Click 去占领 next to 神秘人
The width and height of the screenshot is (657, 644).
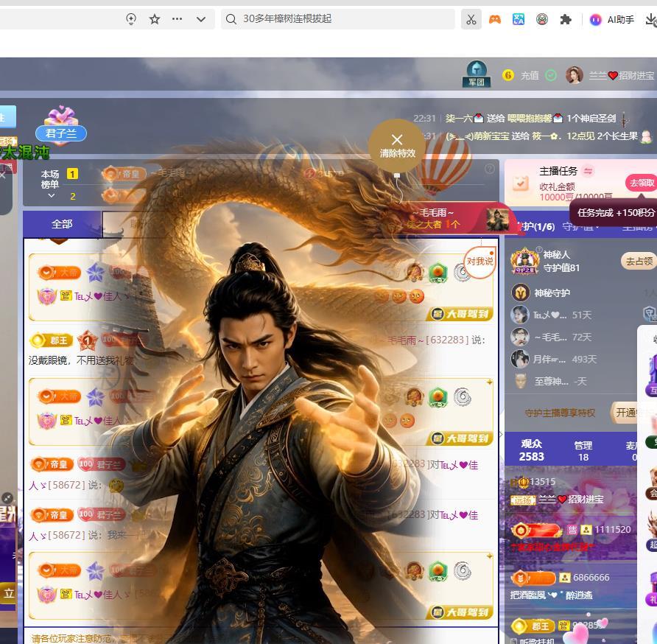639,261
